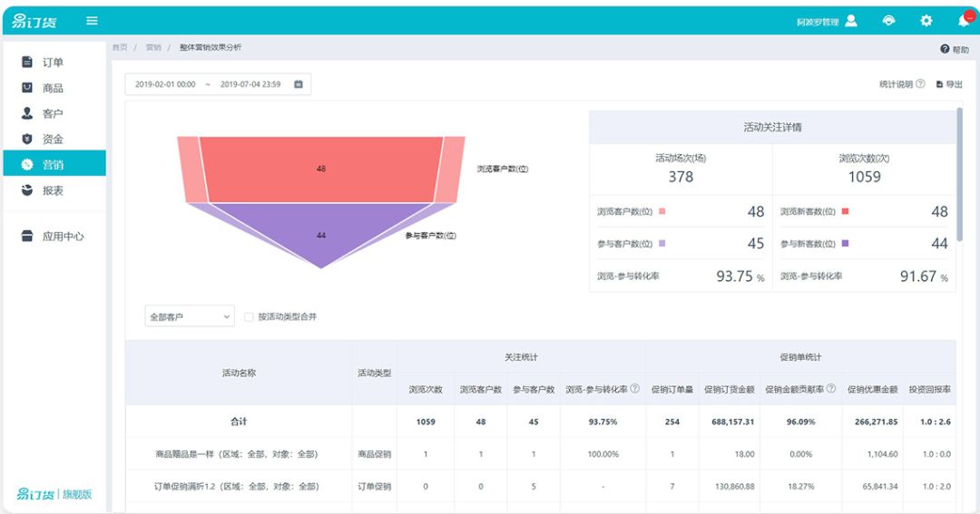This screenshot has height=514, width=980.
Task: Select 报表 in the left navigation
Action: tap(53, 190)
